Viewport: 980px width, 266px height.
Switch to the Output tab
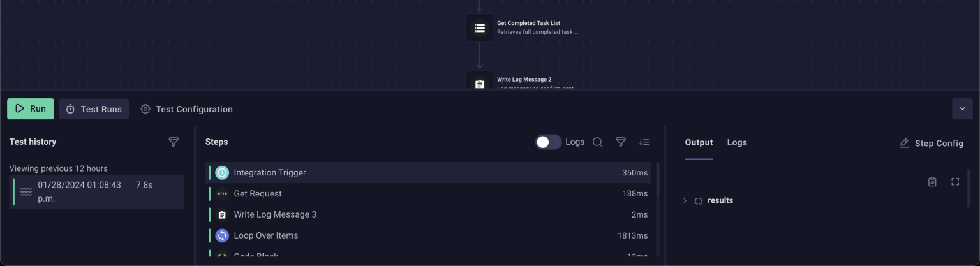point(699,143)
